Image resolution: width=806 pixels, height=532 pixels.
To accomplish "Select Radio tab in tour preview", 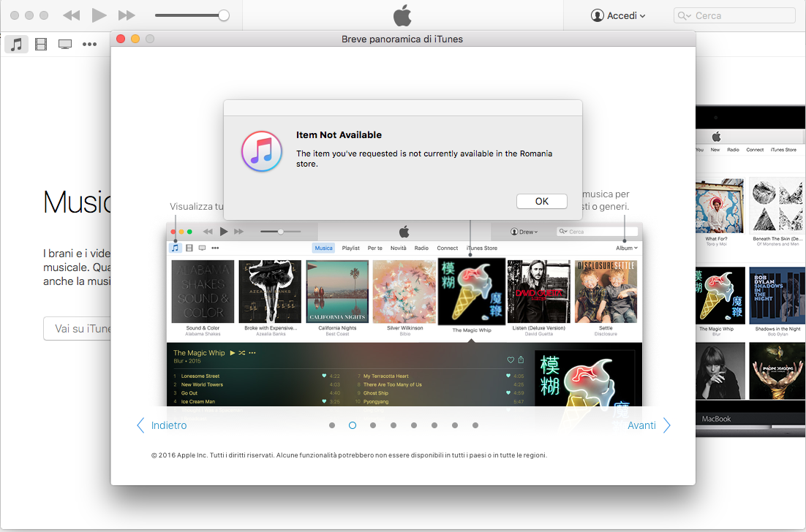I will click(x=421, y=248).
